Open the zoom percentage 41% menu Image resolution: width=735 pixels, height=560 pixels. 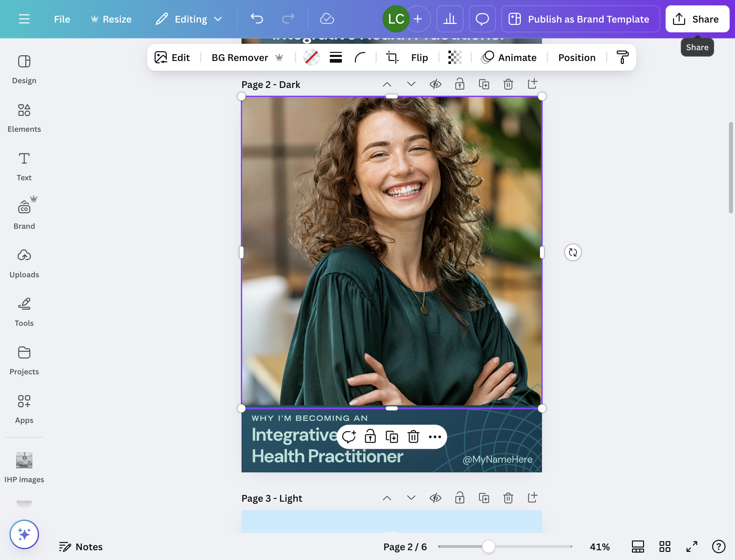tap(600, 547)
